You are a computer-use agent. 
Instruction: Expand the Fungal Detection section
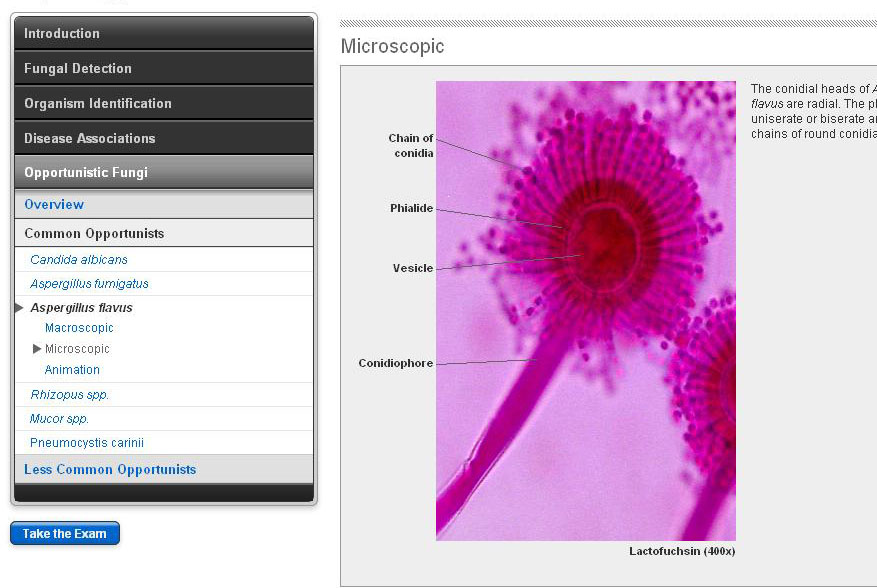78,69
